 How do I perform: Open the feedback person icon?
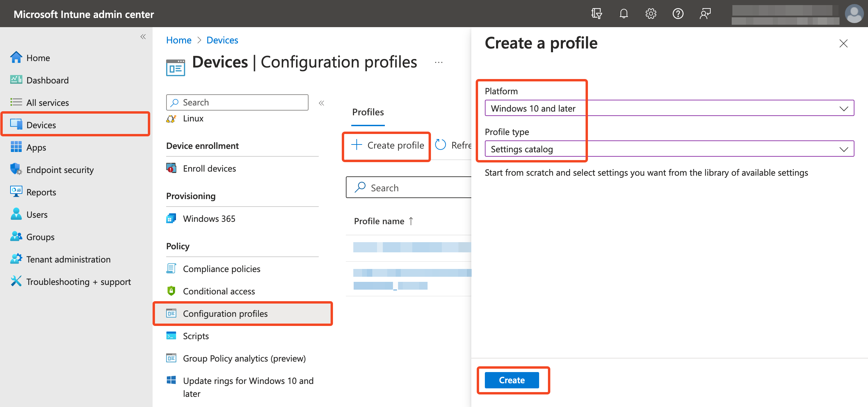pos(705,14)
